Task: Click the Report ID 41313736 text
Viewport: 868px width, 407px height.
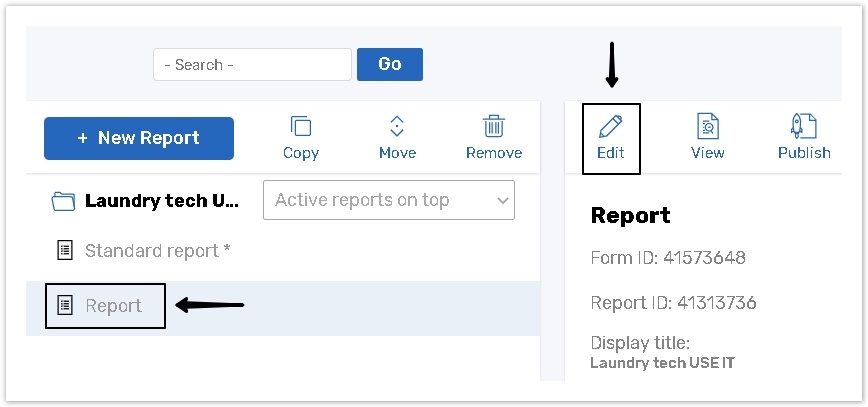Action: (673, 303)
